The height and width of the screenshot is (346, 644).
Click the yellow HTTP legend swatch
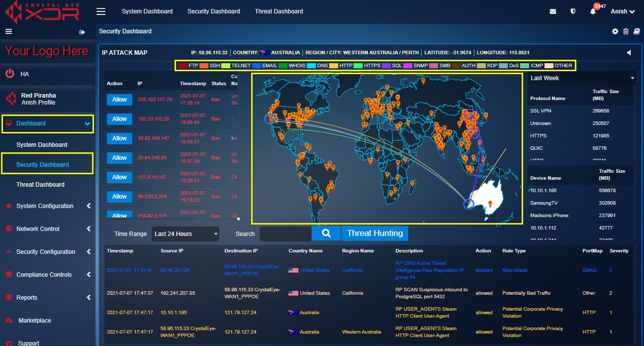(x=334, y=66)
